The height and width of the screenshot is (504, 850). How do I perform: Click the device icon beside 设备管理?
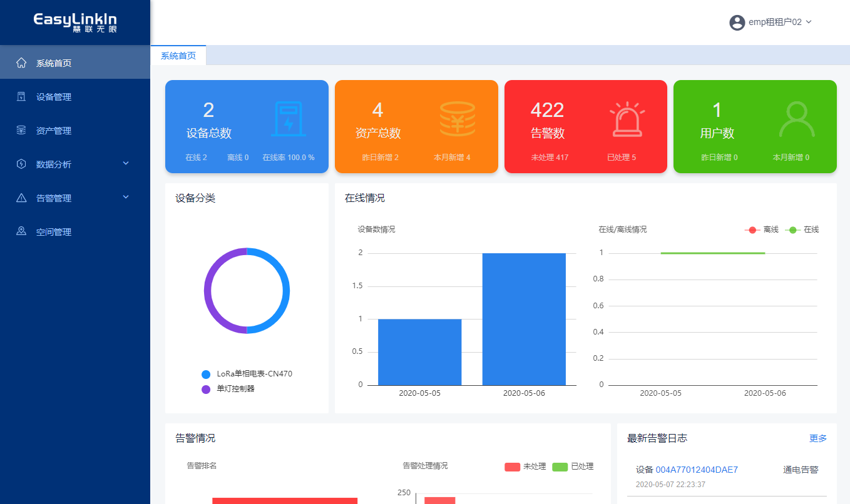[21, 96]
